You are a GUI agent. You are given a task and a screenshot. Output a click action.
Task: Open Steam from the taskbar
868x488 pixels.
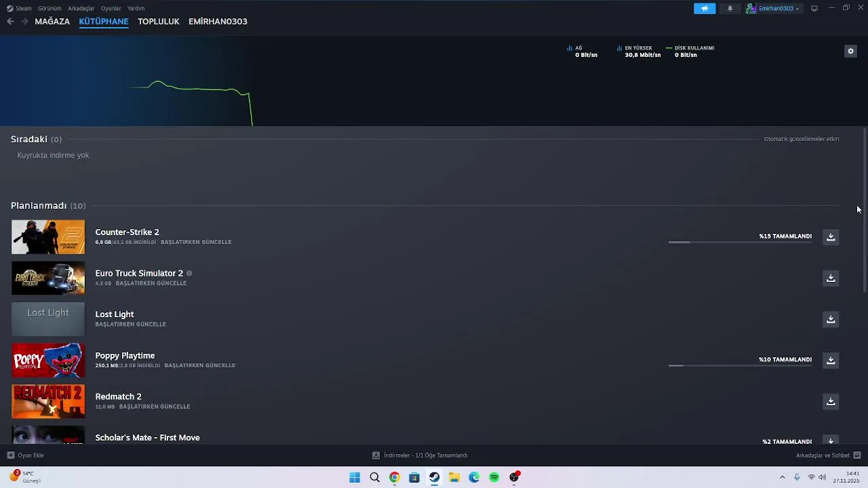pos(434,477)
